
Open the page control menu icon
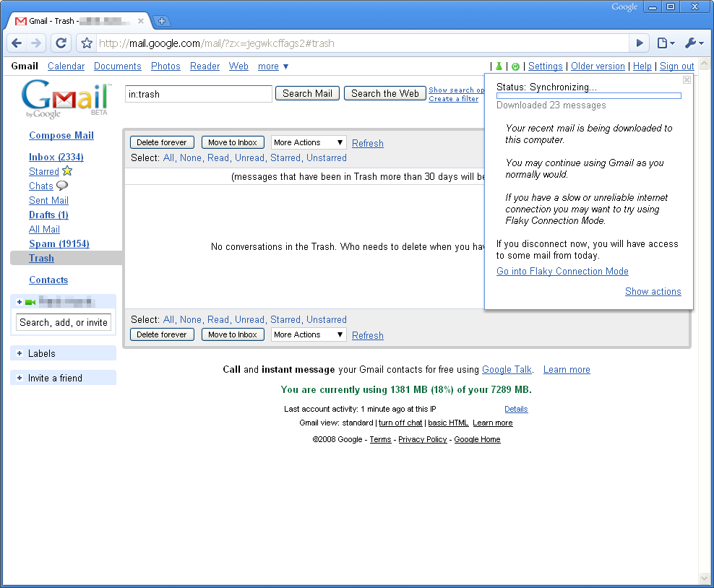tap(666, 43)
